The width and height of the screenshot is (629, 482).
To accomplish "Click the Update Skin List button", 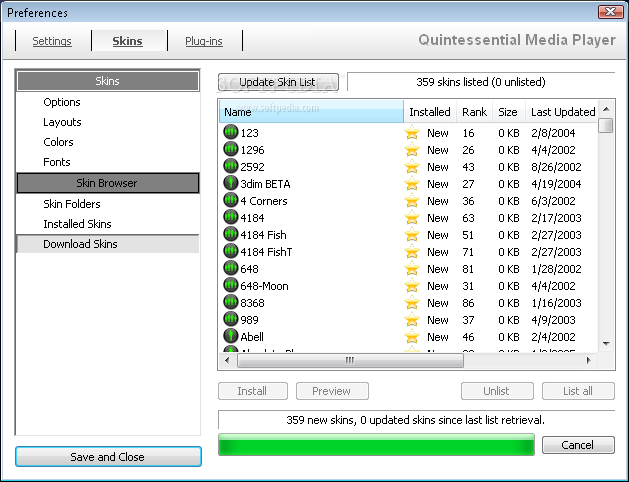I will pyautogui.click(x=278, y=82).
